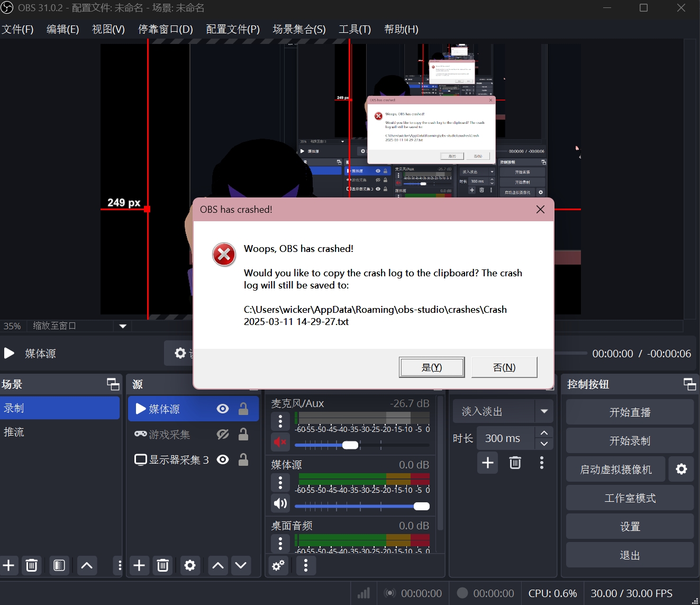700x605 pixels.
Task: Open the 配置文件(P) menu
Action: click(233, 29)
